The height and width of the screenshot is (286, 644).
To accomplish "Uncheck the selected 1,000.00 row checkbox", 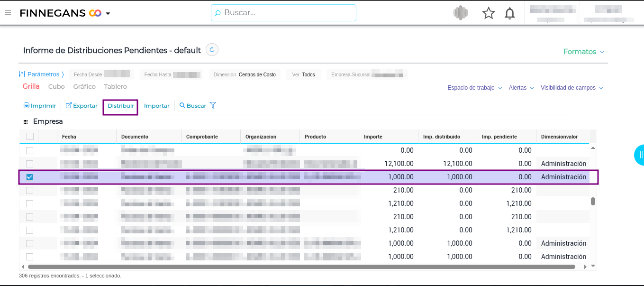I will click(x=30, y=177).
